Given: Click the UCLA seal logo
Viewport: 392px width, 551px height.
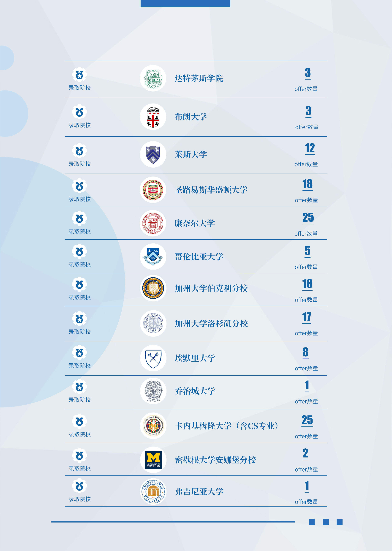Looking at the screenshot, I should [x=153, y=323].
